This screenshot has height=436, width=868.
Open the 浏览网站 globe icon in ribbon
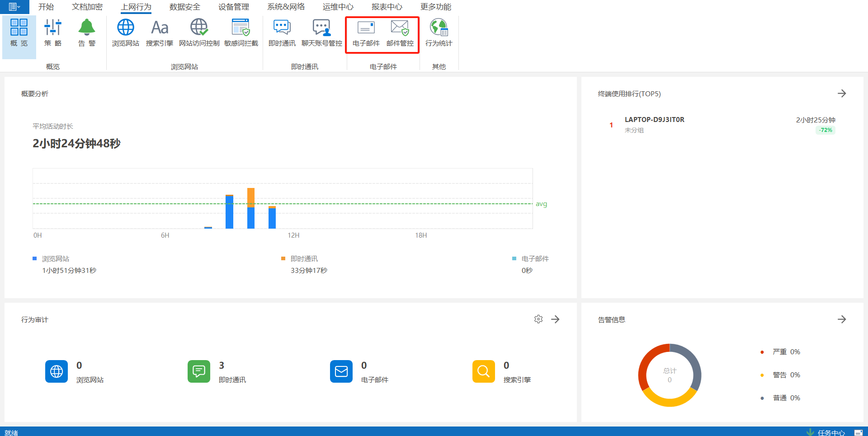pos(126,28)
